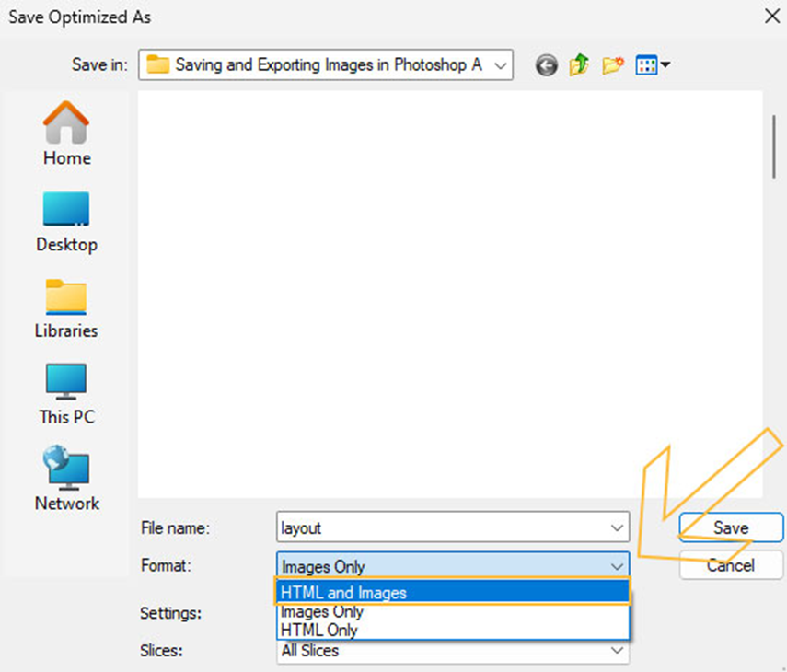Open the File name history dropdown arrow
The height and width of the screenshot is (672, 787).
pos(617,528)
